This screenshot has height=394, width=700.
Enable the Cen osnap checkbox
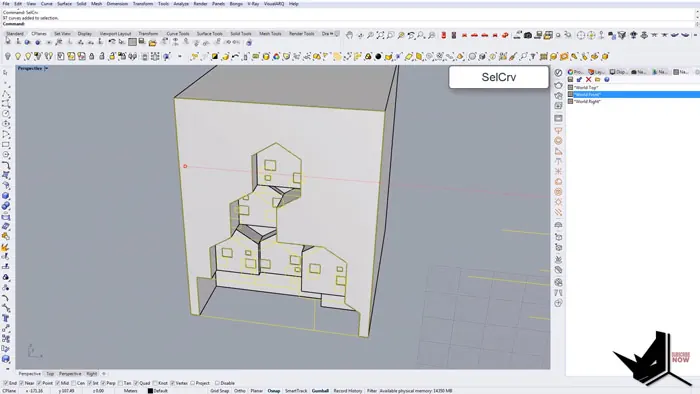[x=74, y=383]
